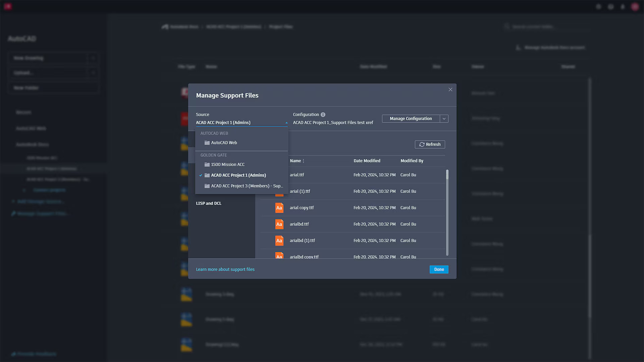Select ACAD ACC Project 3 (Members) source

pyautogui.click(x=247, y=186)
